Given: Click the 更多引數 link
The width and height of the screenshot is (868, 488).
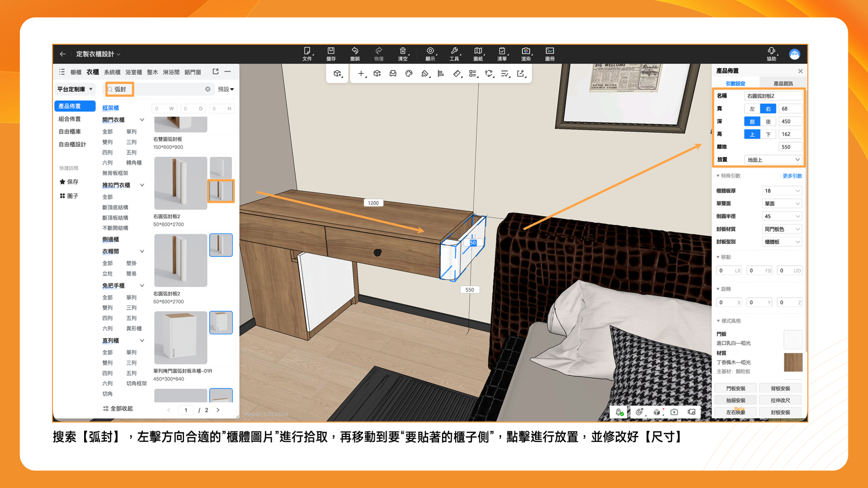Looking at the screenshot, I should [x=792, y=176].
